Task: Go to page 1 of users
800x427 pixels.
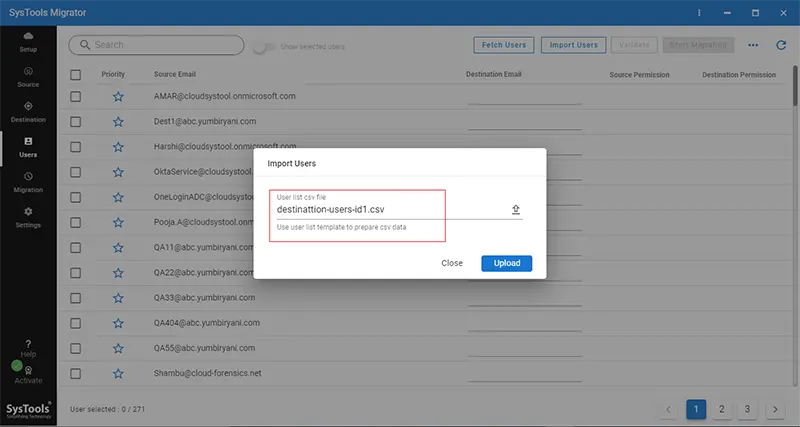Action: 696,409
